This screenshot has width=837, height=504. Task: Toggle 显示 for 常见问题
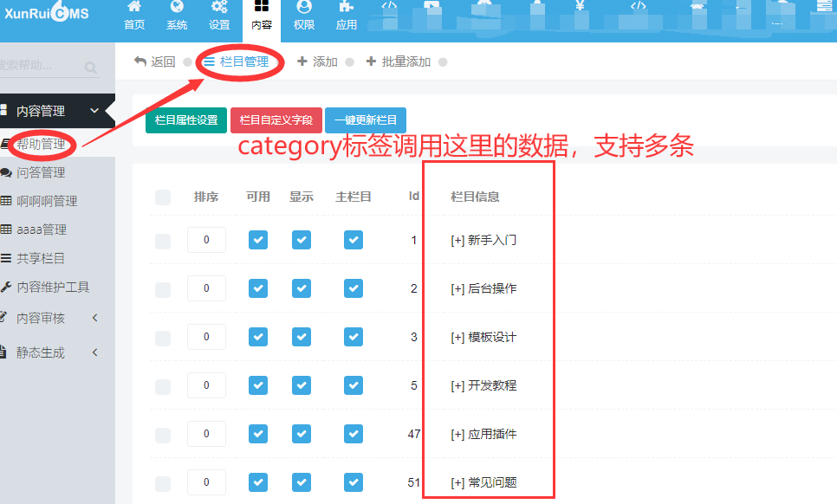point(302,482)
